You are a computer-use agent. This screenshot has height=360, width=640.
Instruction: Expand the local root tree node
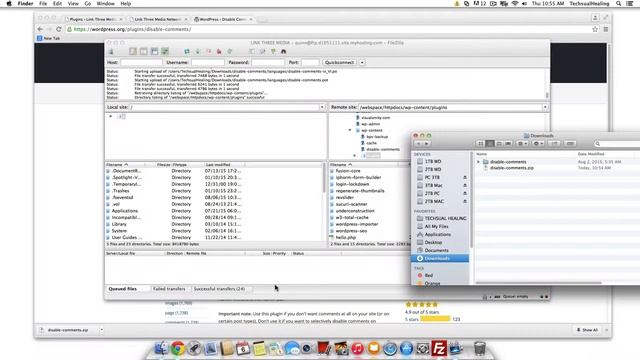[x=110, y=116]
